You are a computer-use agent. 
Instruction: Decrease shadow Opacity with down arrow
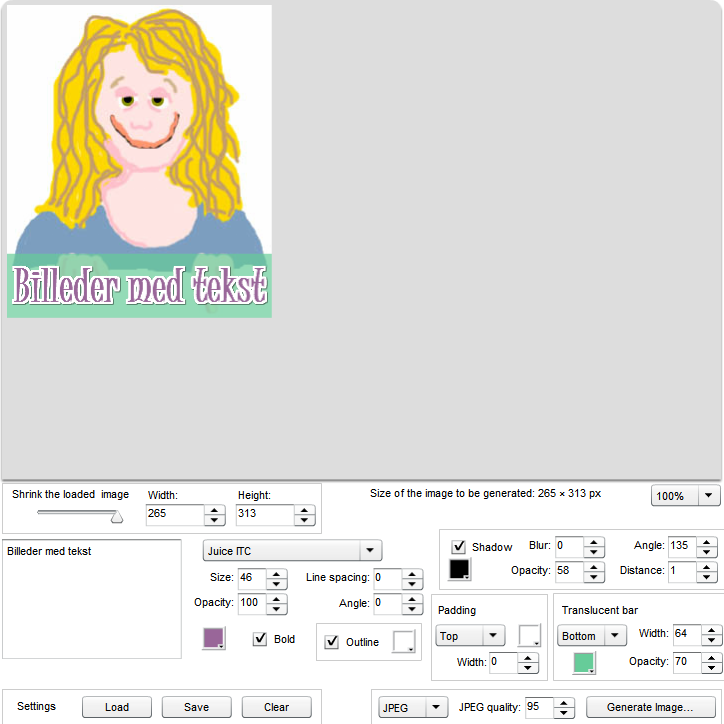click(594, 577)
